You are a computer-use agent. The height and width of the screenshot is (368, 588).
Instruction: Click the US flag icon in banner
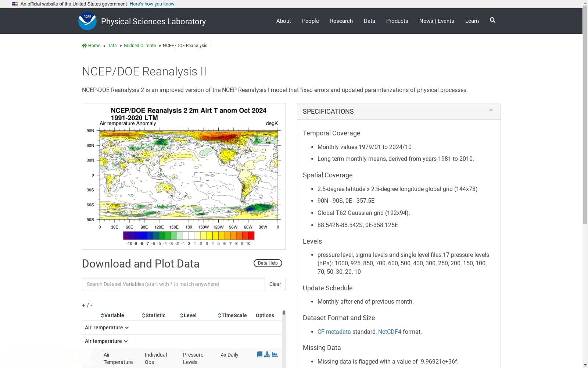pyautogui.click(x=15, y=4)
